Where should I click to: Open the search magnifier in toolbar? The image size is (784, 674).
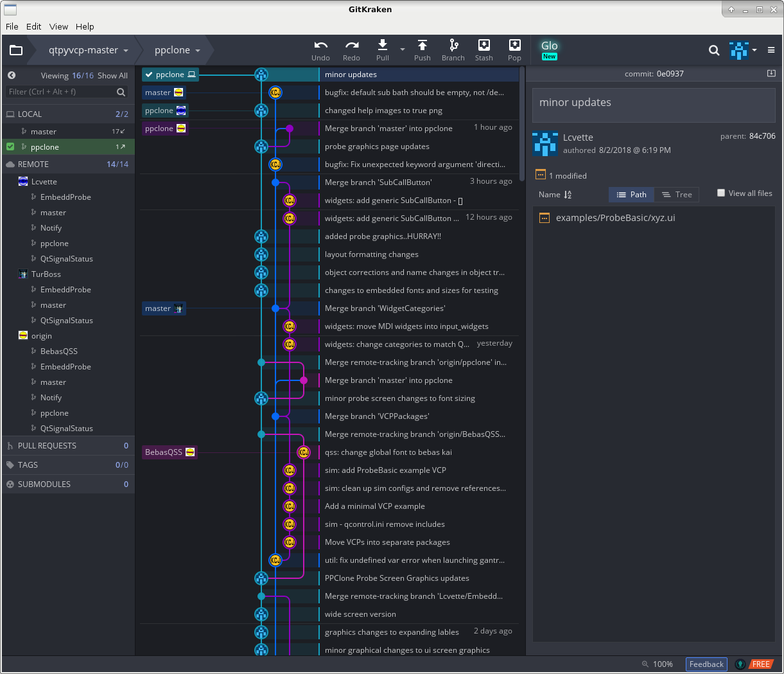point(714,50)
